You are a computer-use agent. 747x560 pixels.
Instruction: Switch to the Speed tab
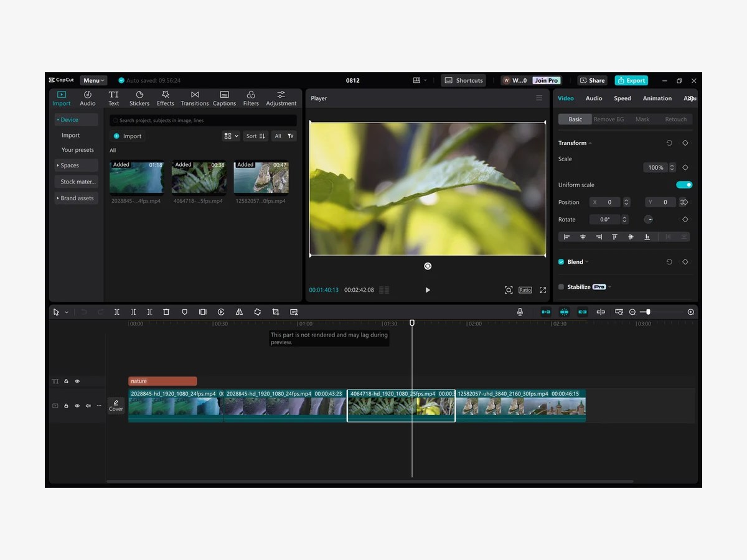point(622,98)
